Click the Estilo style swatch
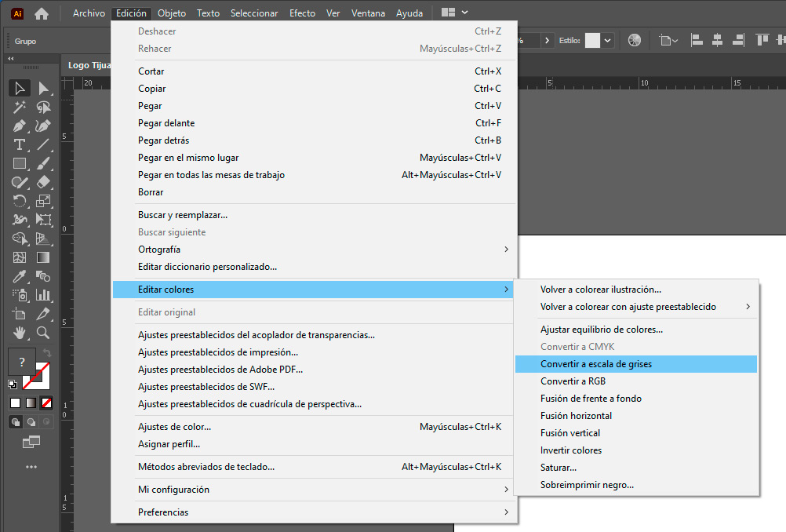Image resolution: width=786 pixels, height=532 pixels. (592, 40)
